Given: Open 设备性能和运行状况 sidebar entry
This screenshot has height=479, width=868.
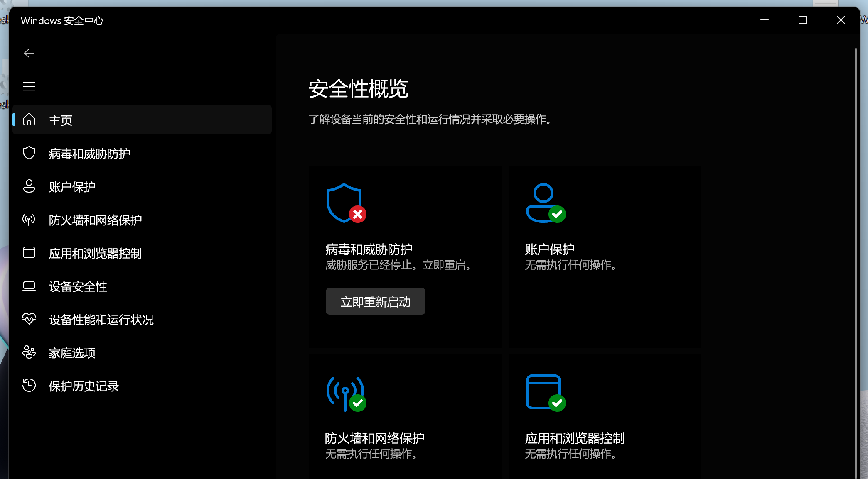Looking at the screenshot, I should 142,320.
